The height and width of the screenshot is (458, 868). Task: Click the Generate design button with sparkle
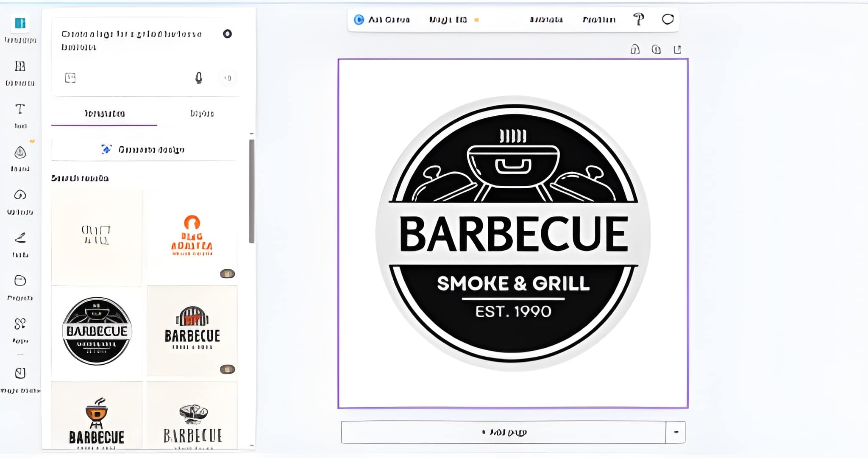144,149
